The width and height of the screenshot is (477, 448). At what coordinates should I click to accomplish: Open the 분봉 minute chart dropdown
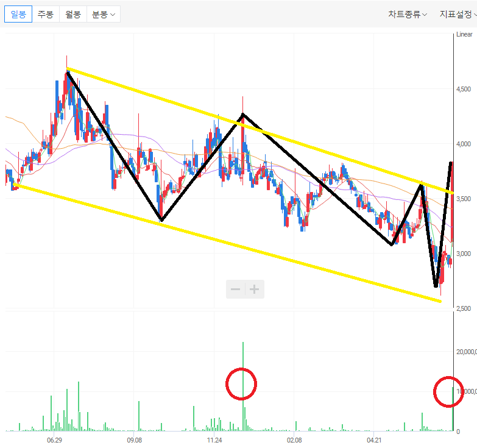(104, 14)
